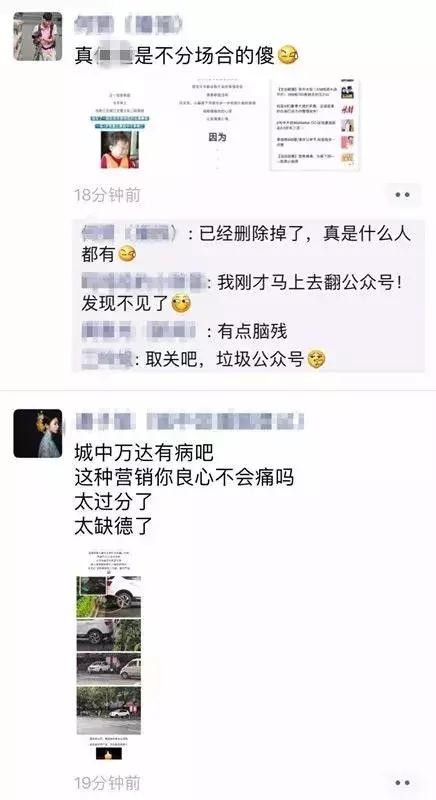The width and height of the screenshot is (436, 800).
Task: Tap the comment 我刚才马上去翻公众号
Action: 242,292
